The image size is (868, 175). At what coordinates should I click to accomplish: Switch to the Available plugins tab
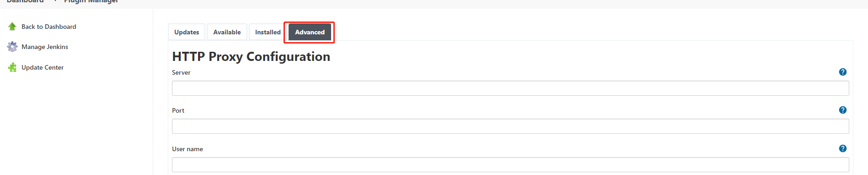(x=227, y=32)
